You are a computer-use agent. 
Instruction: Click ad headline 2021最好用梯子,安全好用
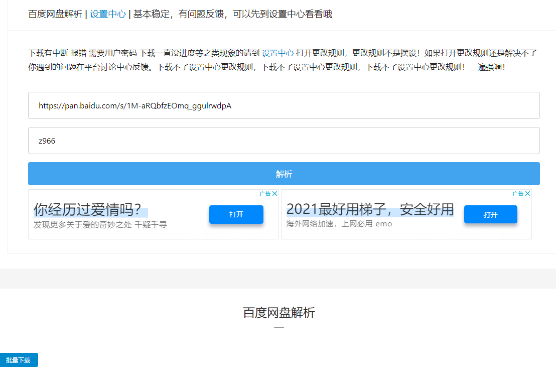(370, 209)
